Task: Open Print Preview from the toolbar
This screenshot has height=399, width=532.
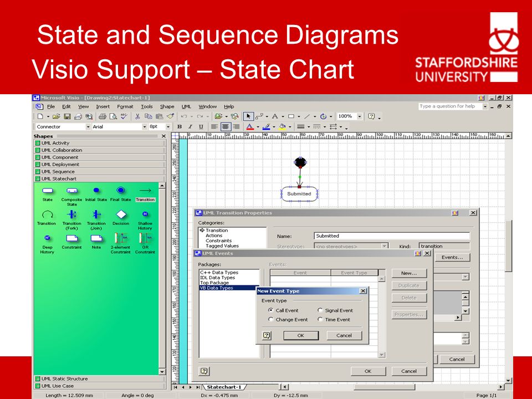Action: click(x=113, y=116)
